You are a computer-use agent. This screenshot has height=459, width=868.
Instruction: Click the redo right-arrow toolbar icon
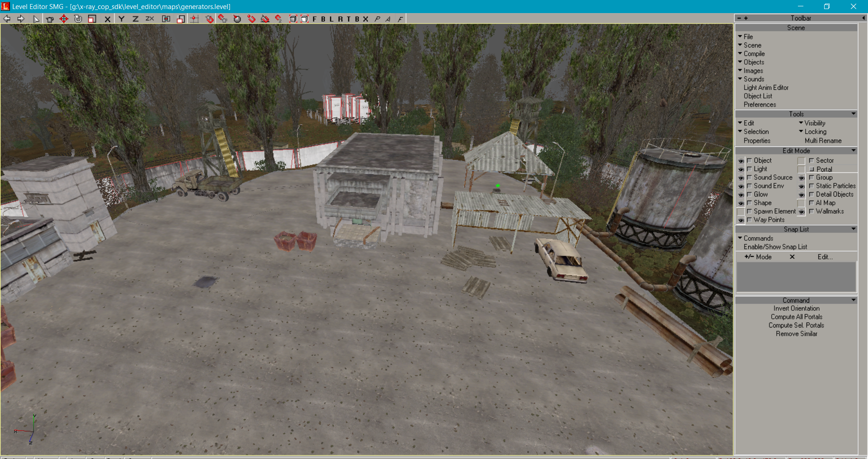click(x=21, y=19)
